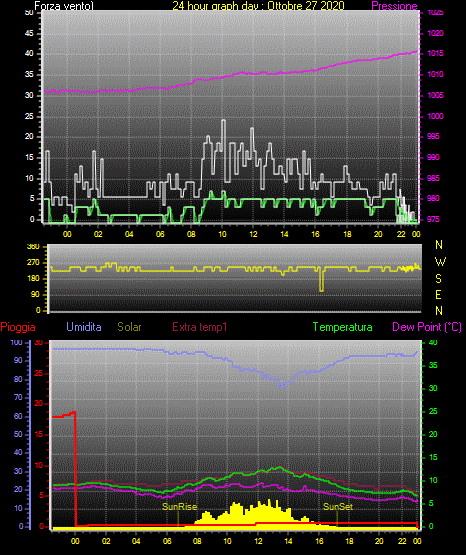Click the 'Temperatura' legend label
The width and height of the screenshot is (466, 555).
pyautogui.click(x=343, y=327)
